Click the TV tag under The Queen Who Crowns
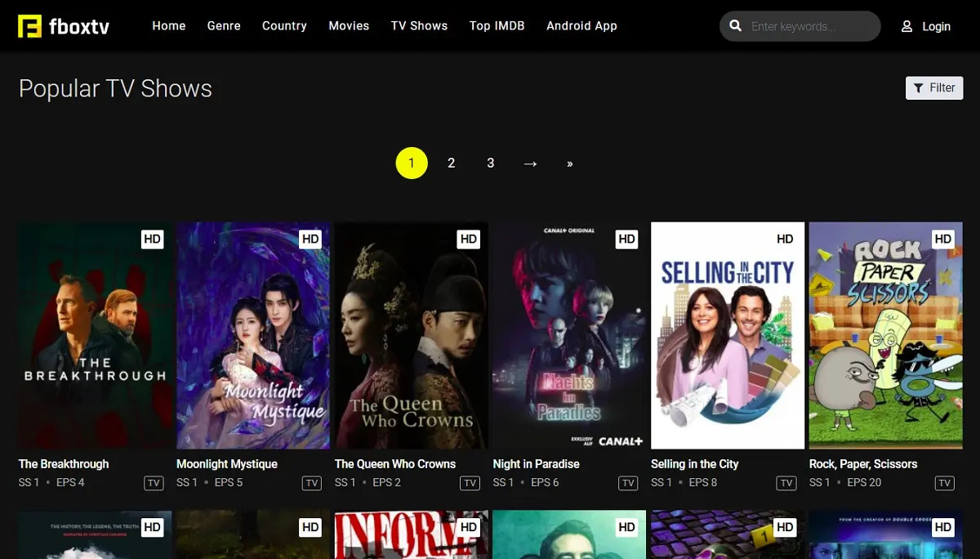Screen dimensions: 980x559 470,483
